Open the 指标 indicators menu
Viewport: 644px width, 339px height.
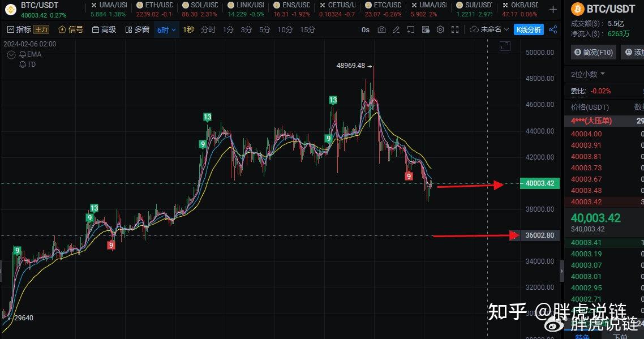pyautogui.click(x=19, y=29)
